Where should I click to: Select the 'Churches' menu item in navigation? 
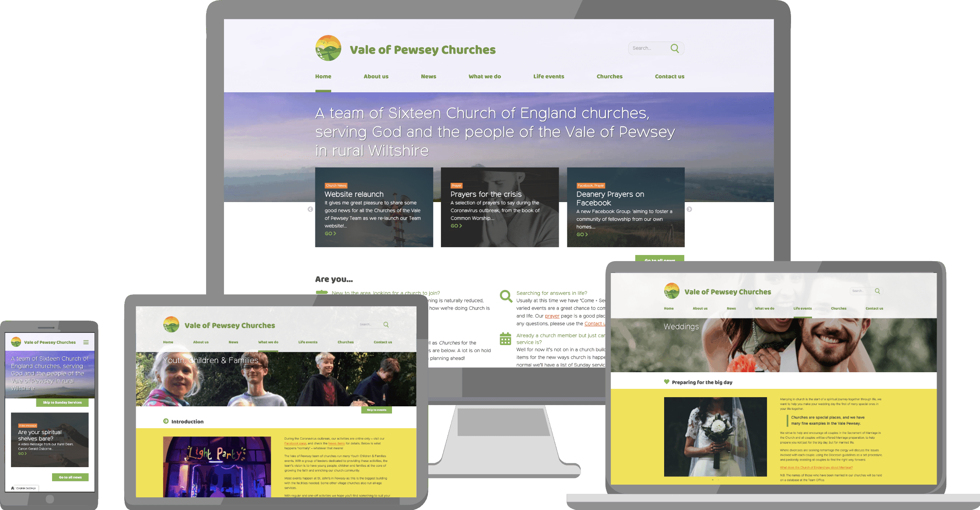click(x=609, y=76)
